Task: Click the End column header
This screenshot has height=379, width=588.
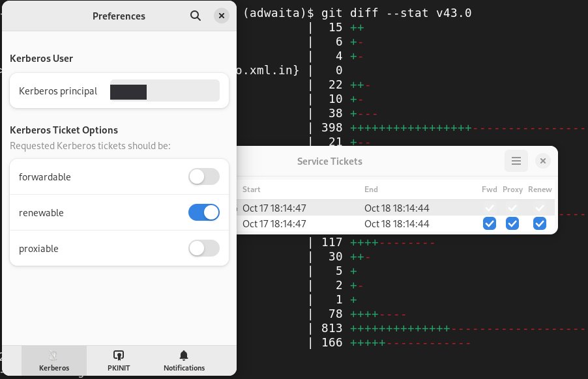Action: 370,189
